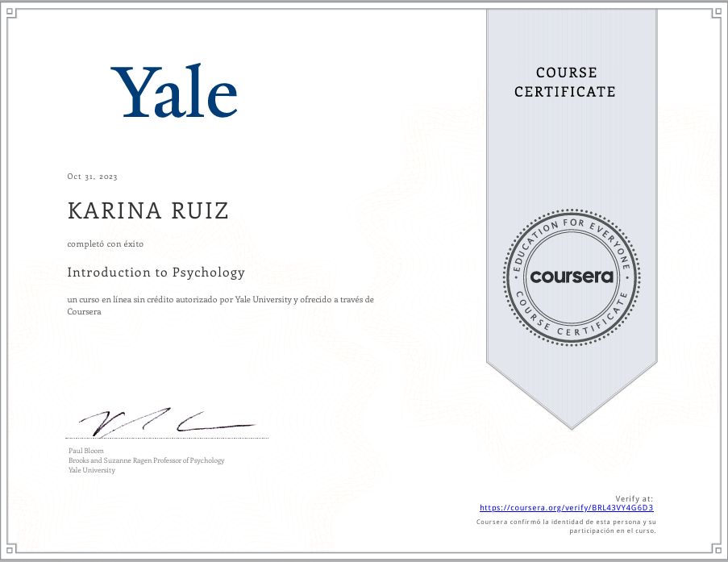The image size is (728, 562).
Task: Click the bottom-right corner border ornament
Action: click(x=715, y=549)
